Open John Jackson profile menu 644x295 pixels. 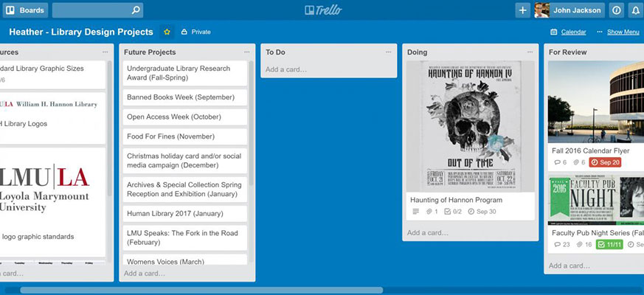click(x=569, y=10)
